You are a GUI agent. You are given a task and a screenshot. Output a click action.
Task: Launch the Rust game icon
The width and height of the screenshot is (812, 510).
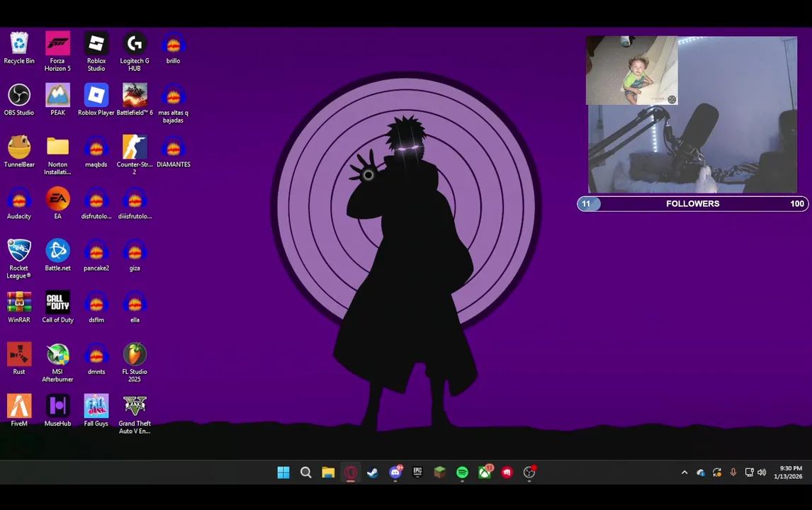coord(19,358)
